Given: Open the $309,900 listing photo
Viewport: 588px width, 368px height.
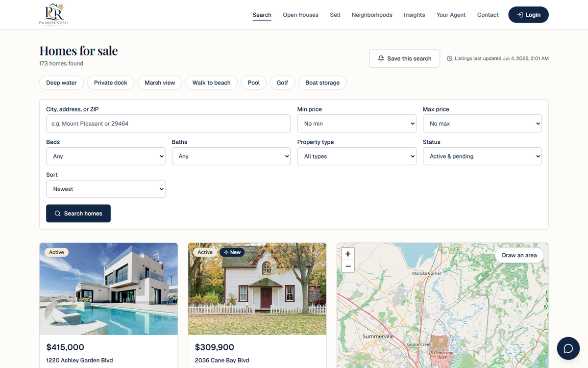Looking at the screenshot, I should pyautogui.click(x=257, y=289).
